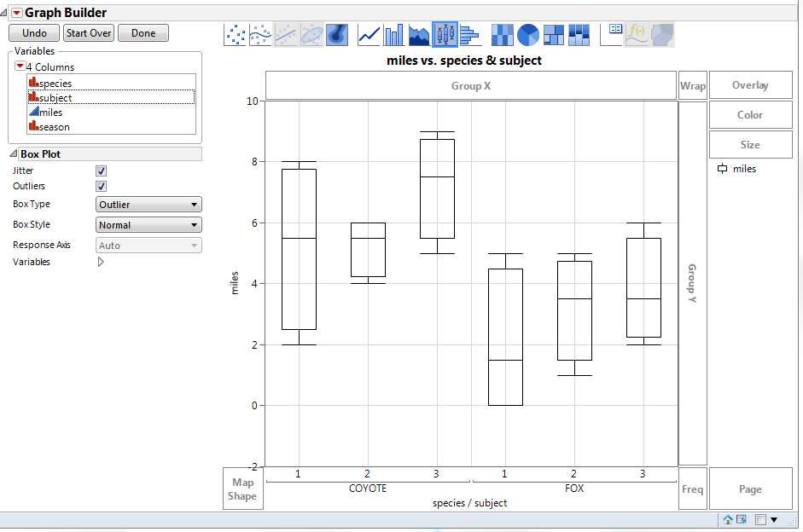Click the FOX subject 1 box plot

pos(505,329)
